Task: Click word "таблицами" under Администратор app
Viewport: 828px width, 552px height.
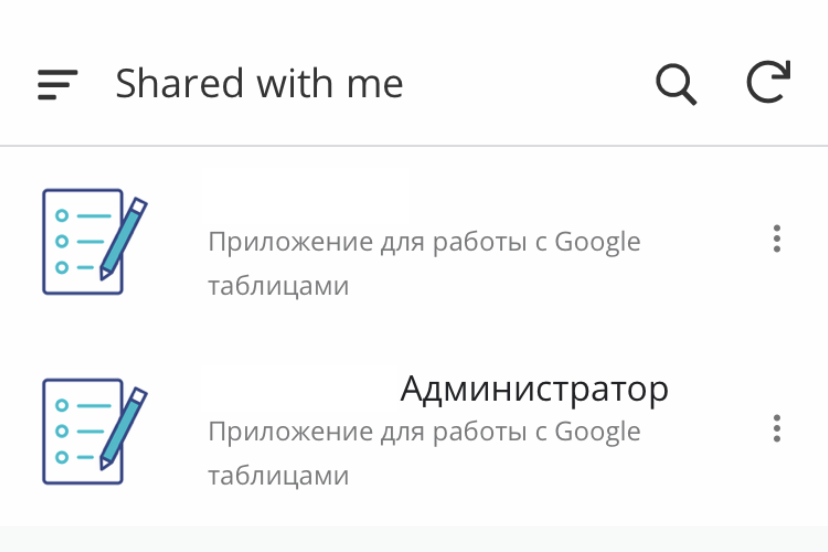Action: (278, 476)
